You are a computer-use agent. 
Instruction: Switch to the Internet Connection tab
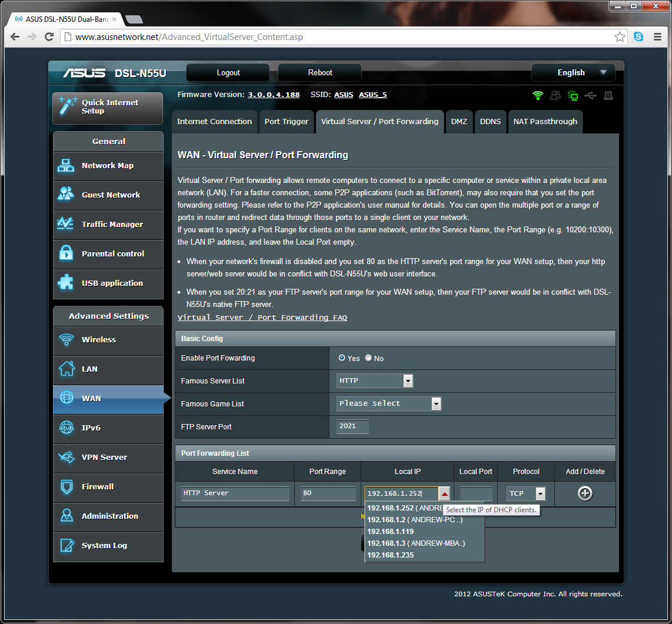pos(214,122)
